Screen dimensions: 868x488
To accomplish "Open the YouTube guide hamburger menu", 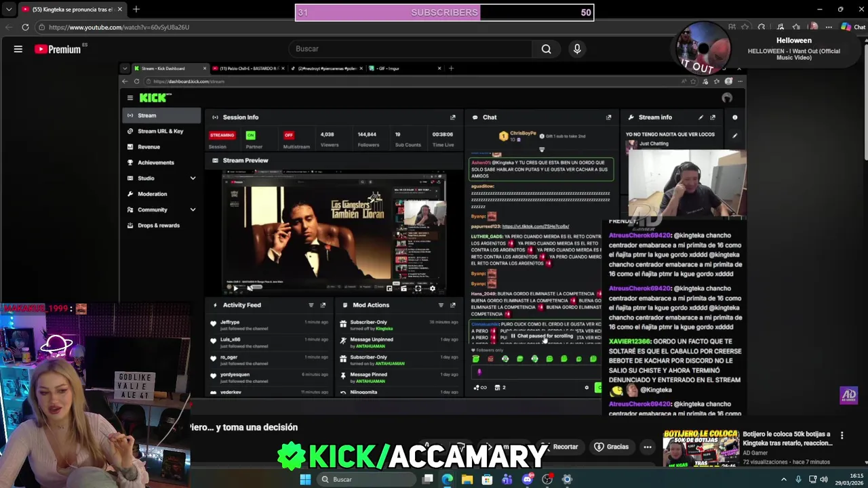I will coord(18,49).
